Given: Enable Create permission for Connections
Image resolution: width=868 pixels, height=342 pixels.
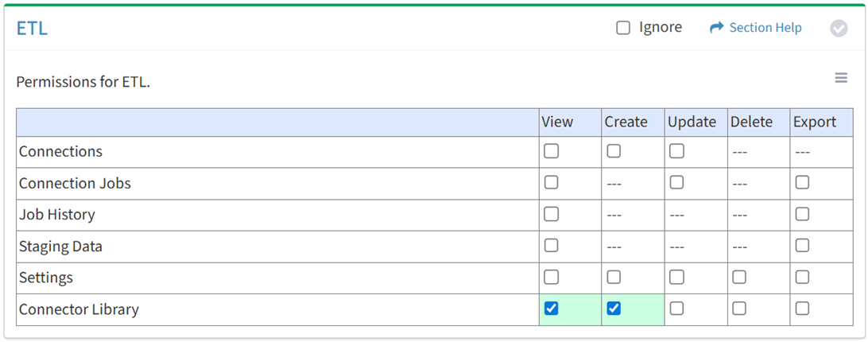Looking at the screenshot, I should point(614,151).
